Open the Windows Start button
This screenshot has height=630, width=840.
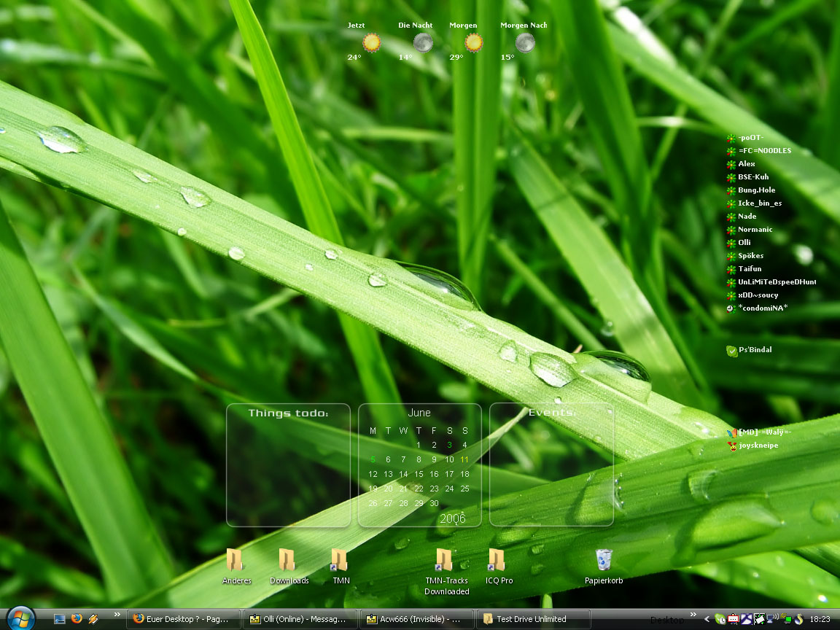click(x=20, y=618)
